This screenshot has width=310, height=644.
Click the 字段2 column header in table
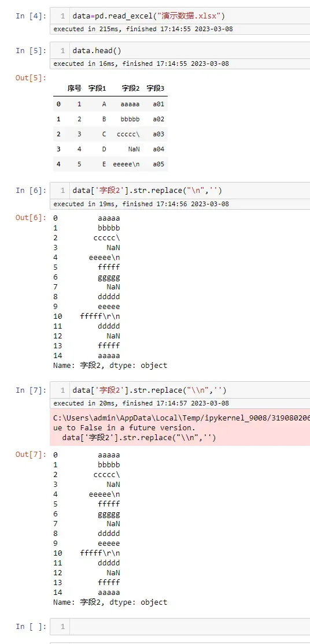(131, 88)
